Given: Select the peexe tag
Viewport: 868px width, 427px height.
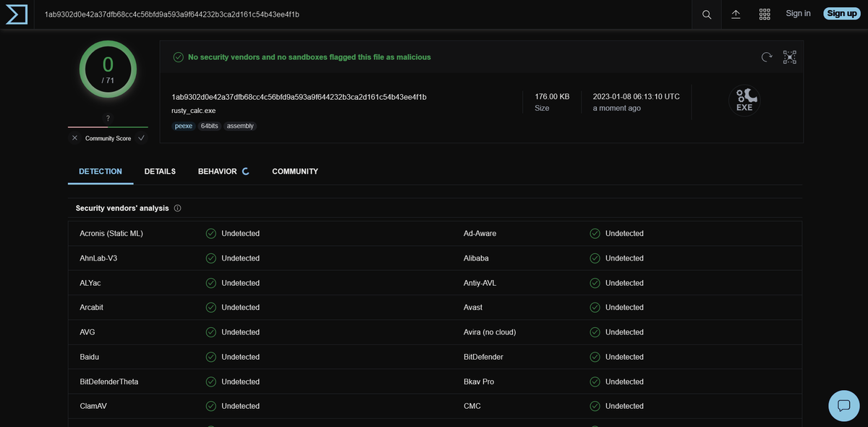Looking at the screenshot, I should 184,126.
